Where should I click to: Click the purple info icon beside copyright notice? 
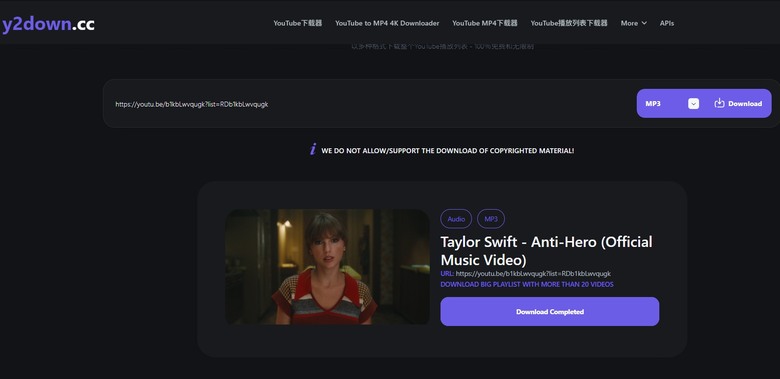(x=312, y=149)
